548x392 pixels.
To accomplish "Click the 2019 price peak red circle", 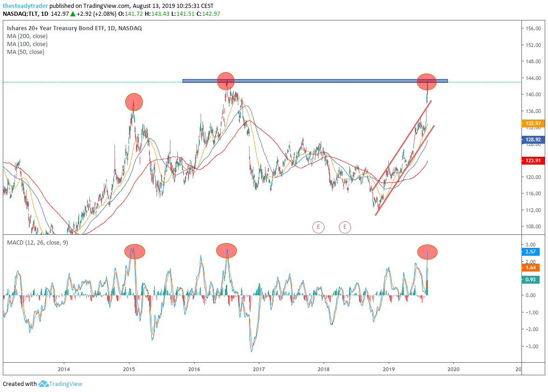I will 426,82.
